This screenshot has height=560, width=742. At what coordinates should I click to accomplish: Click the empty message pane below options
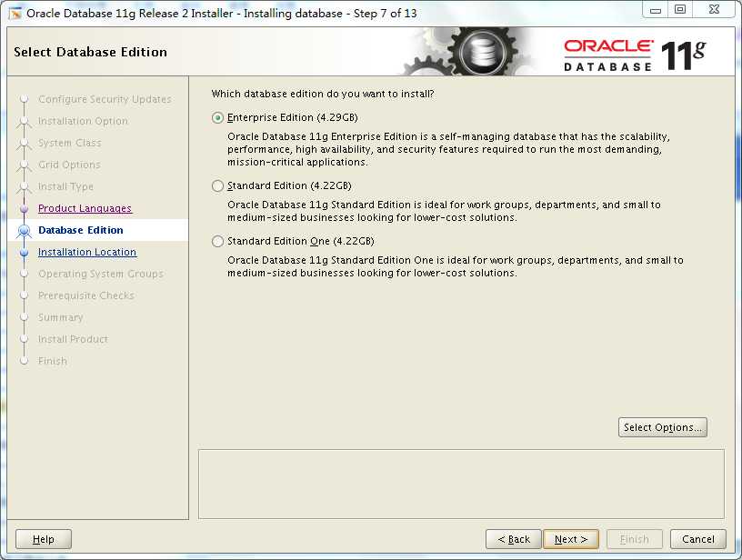461,484
